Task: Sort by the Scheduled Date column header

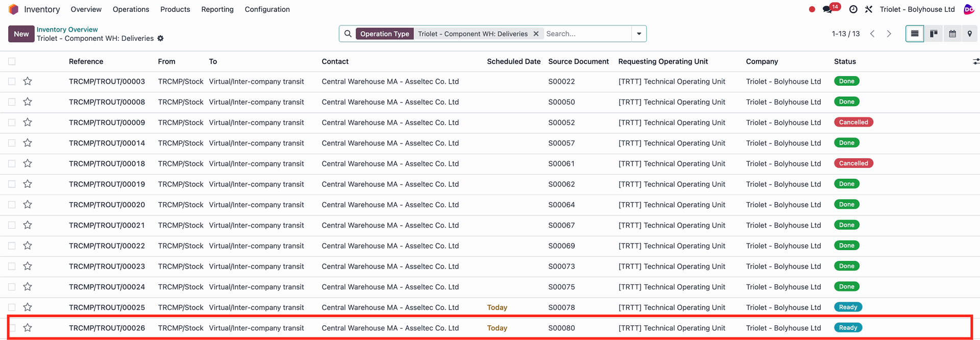Action: (513, 61)
